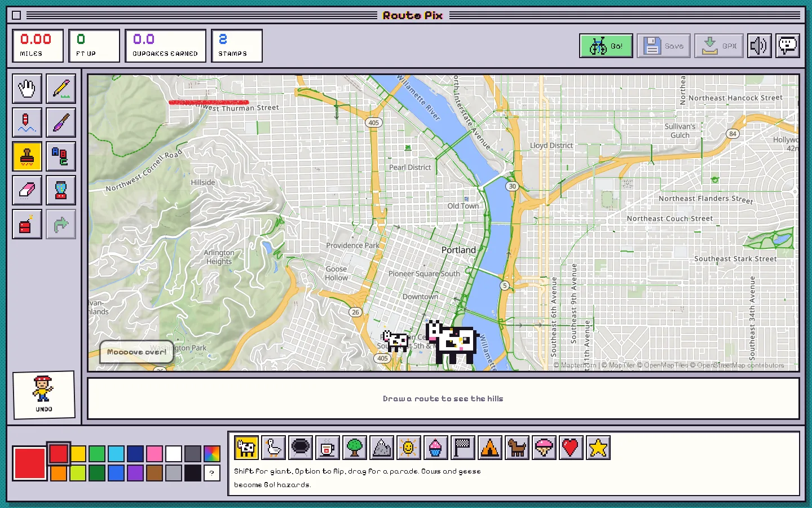Open the rainbow custom color picker
The image size is (812, 508).
[212, 454]
